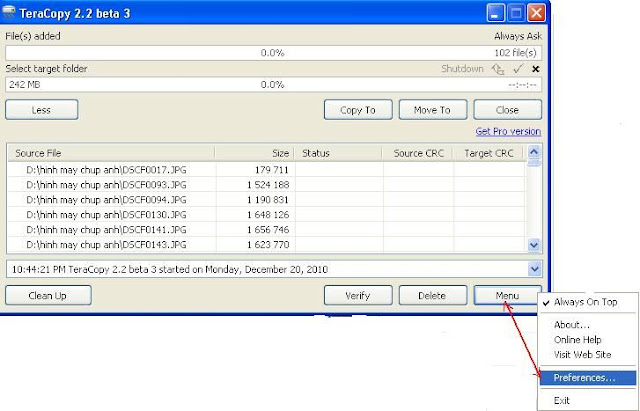Click the log entry started on Monday
Viewport: 640px width, 411px height.
[x=170, y=269]
